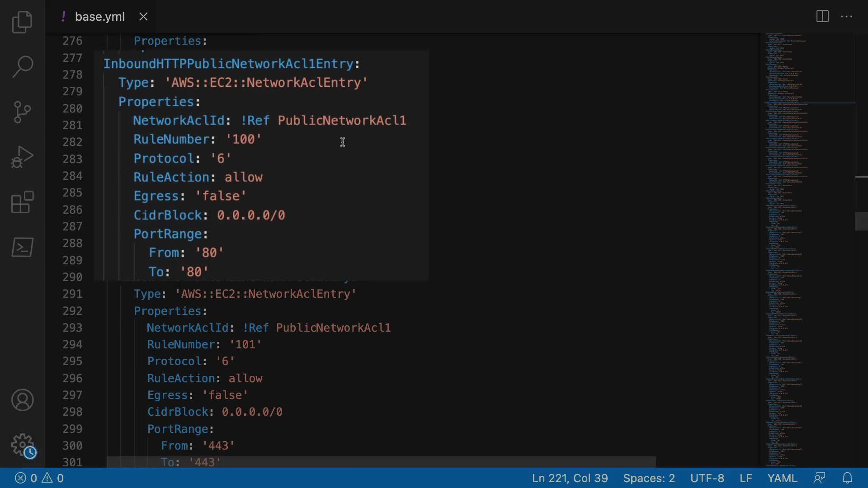The image size is (868, 488).
Task: Open the terminal panel icon in the sidebar
Action: (x=22, y=247)
